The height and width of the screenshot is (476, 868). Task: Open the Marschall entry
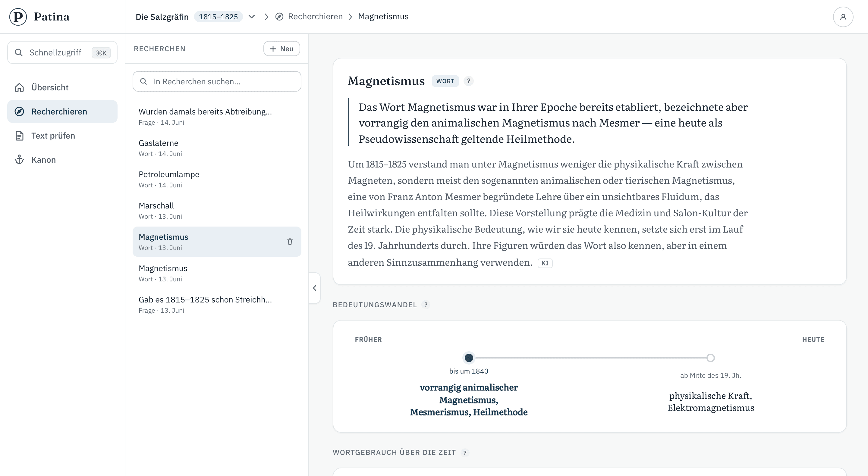(217, 211)
